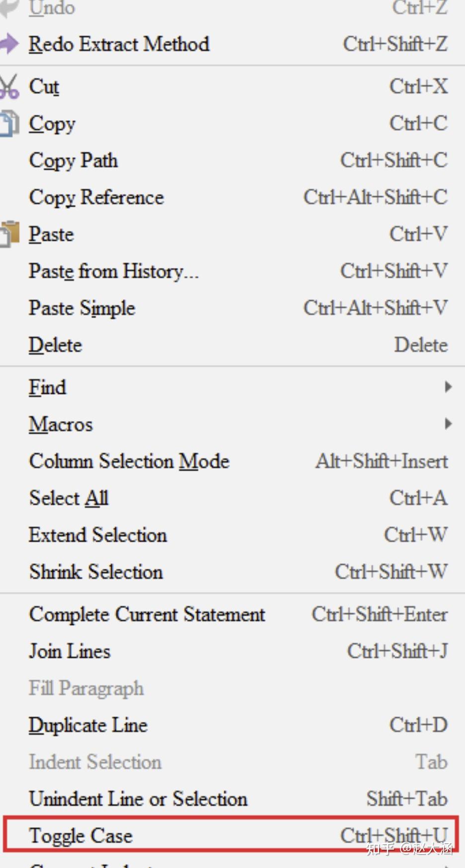Click the Paste clipboard icon
This screenshot has width=465, height=868.
pos(9,234)
